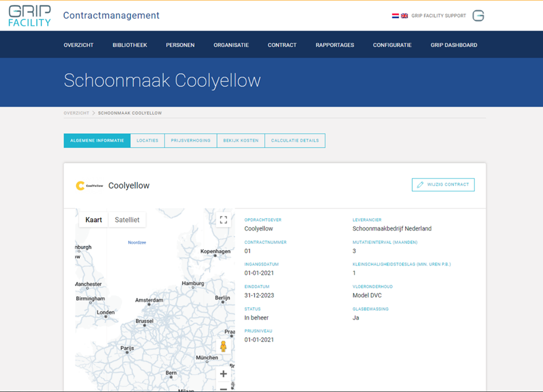Open the Configuratie menu item
Screen dimensions: 543x392
coord(392,45)
